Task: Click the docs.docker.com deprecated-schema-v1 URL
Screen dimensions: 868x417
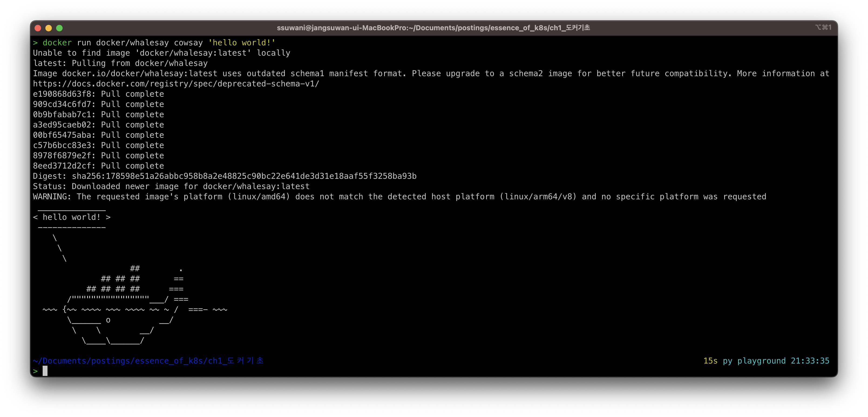Action: pyautogui.click(x=176, y=84)
